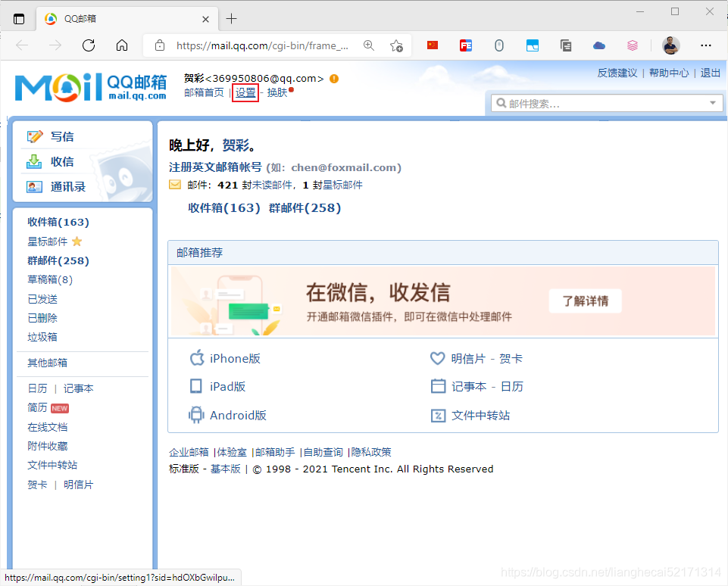Viewport: 728px width, 586px height.
Task: Go to the browser home page
Action: tap(122, 45)
